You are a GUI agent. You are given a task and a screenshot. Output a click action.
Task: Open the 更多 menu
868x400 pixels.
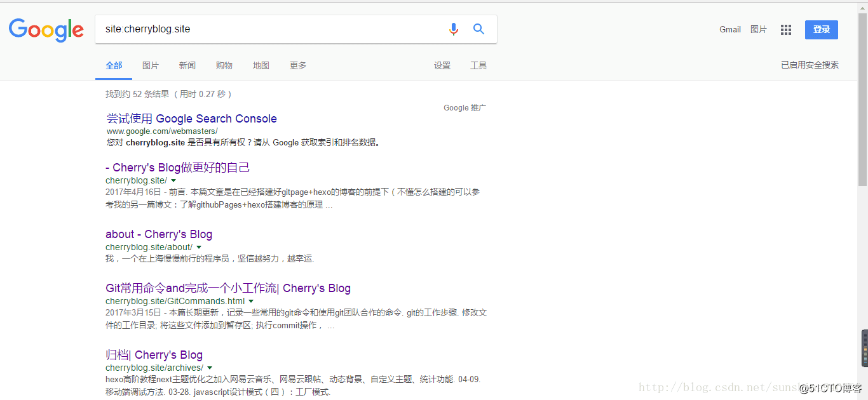298,65
